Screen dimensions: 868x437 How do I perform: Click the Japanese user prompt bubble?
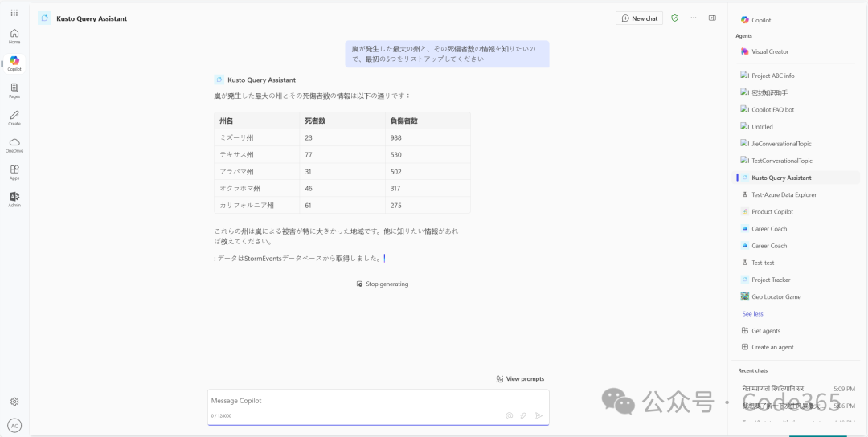448,54
